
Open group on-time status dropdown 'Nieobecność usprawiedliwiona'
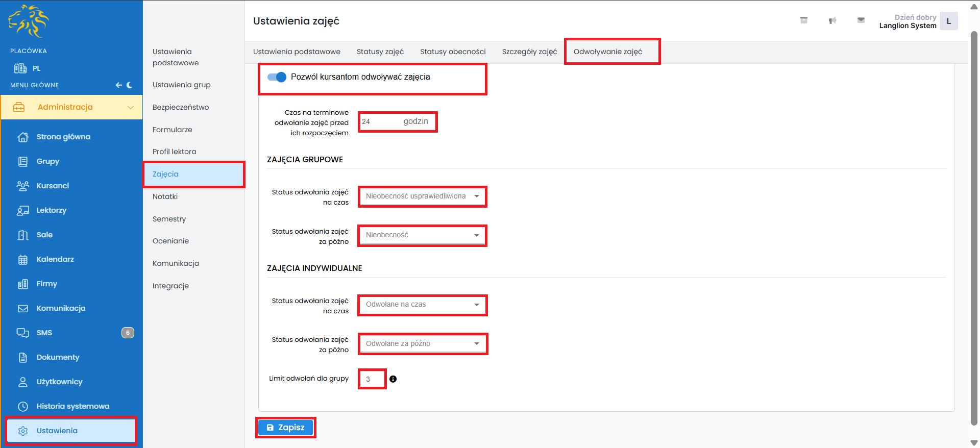click(422, 196)
